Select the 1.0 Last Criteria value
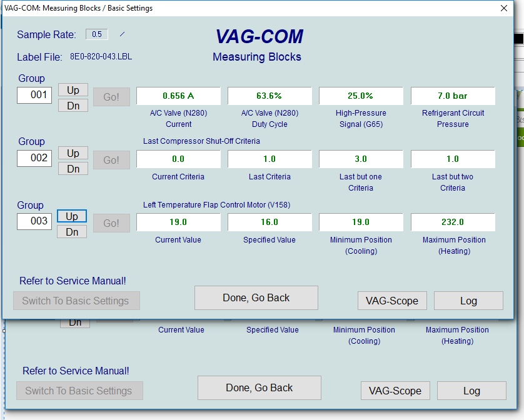The height and width of the screenshot is (420, 524). (x=270, y=159)
